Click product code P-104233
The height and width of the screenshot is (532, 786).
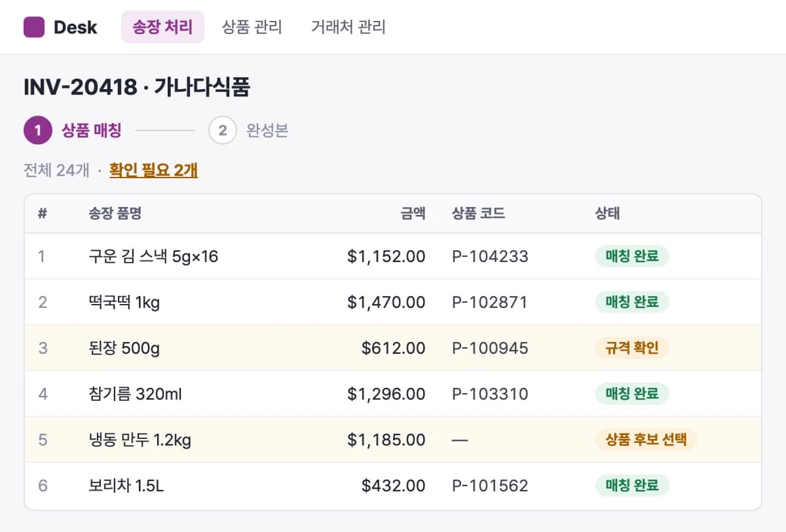tap(490, 256)
